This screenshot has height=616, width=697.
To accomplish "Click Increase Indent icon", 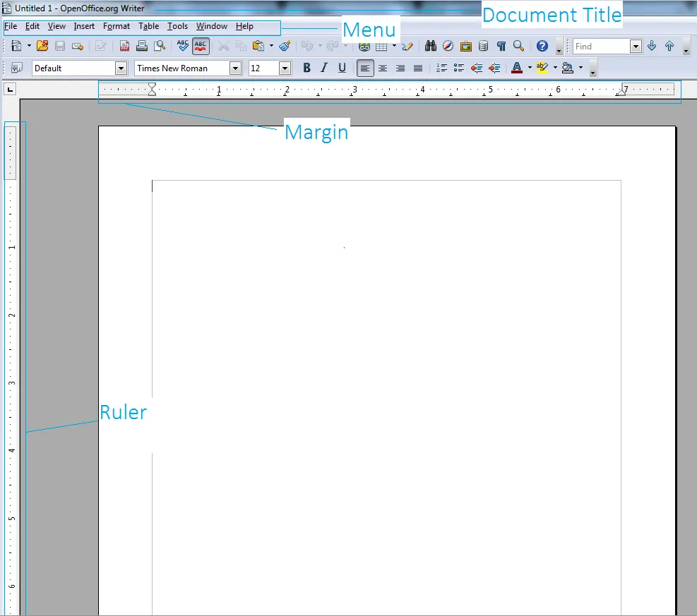I will click(494, 68).
